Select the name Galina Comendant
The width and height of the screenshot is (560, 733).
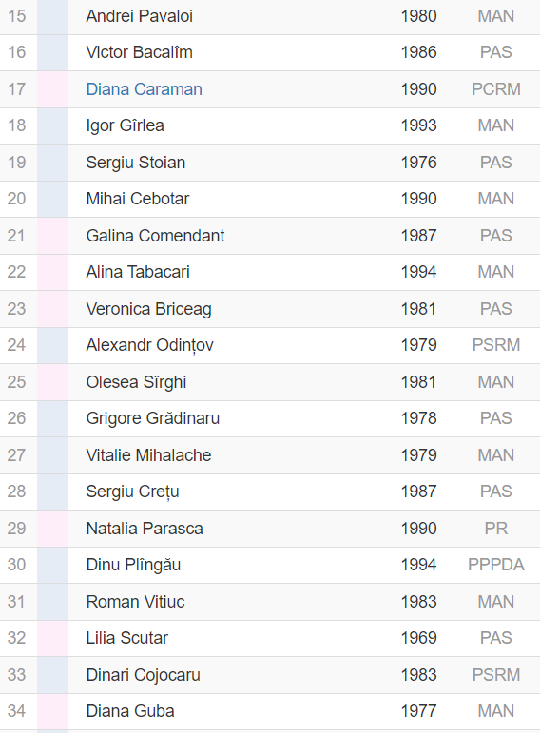(155, 236)
